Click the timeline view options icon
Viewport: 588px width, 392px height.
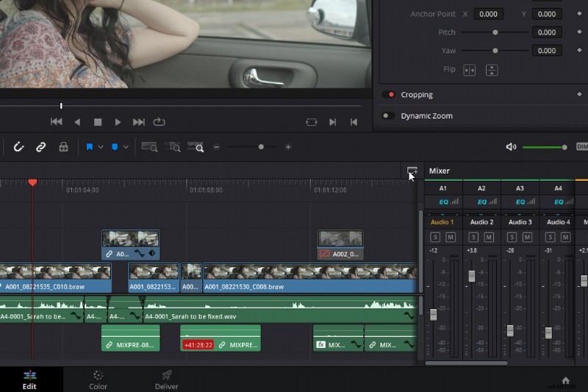pos(412,171)
